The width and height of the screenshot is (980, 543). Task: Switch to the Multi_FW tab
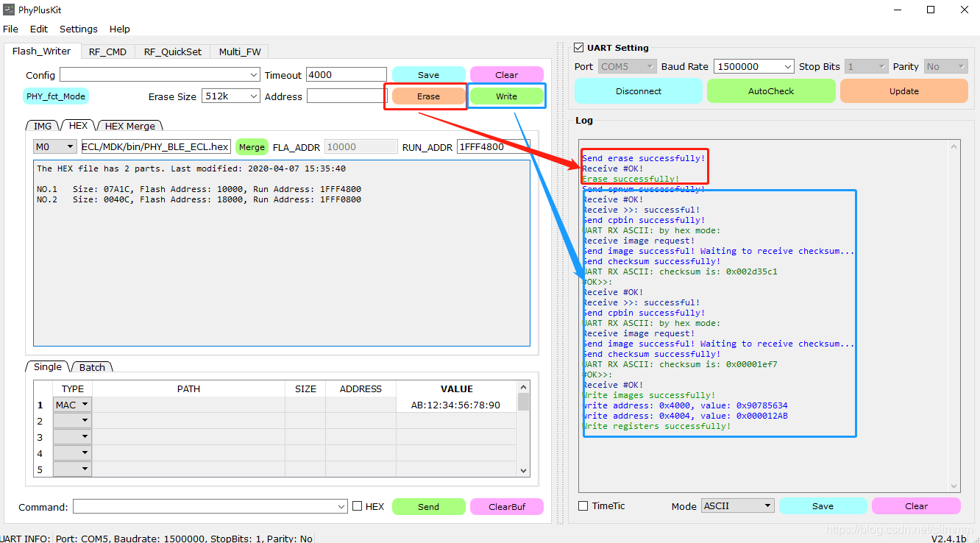tap(239, 52)
